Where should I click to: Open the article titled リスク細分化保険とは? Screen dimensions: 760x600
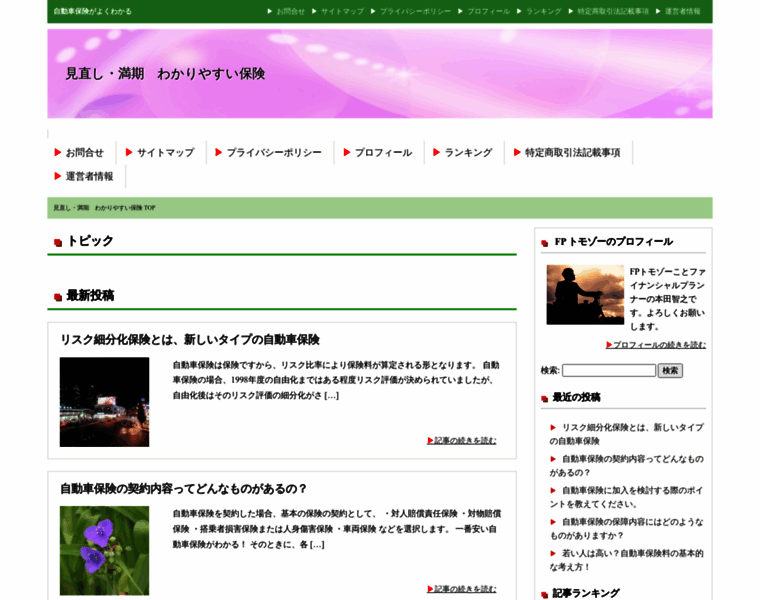point(190,340)
